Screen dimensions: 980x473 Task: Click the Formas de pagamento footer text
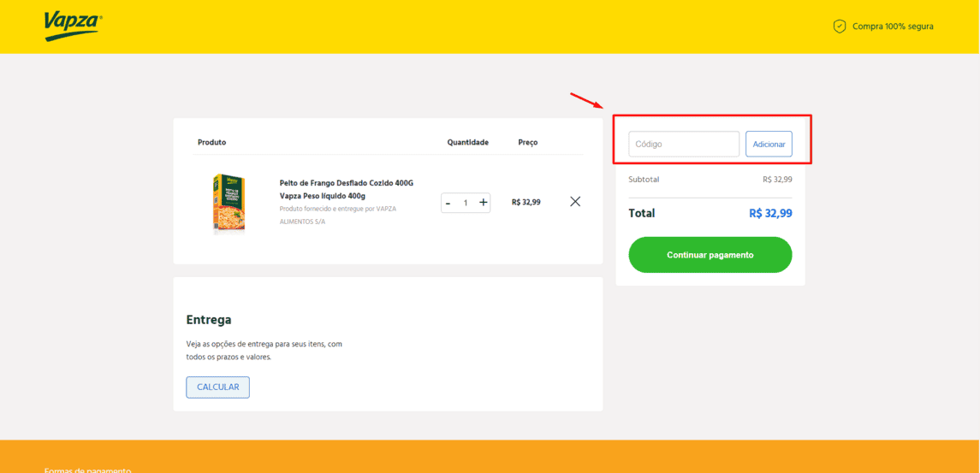coord(87,470)
